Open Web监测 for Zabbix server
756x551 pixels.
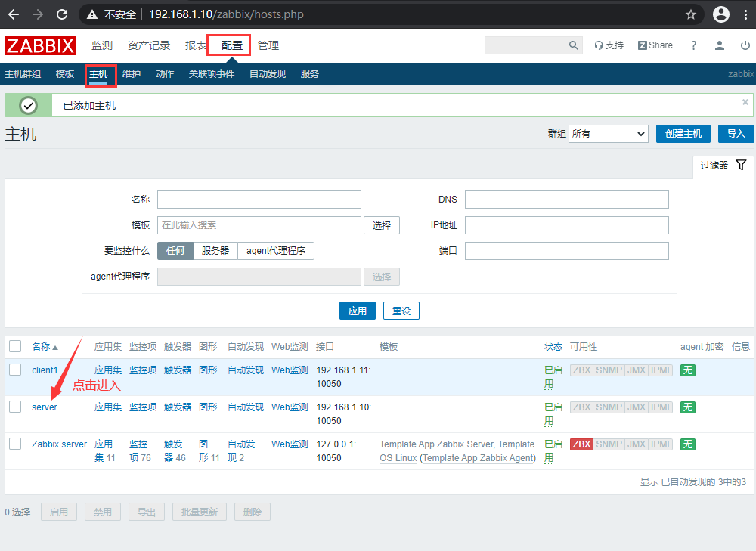(290, 444)
